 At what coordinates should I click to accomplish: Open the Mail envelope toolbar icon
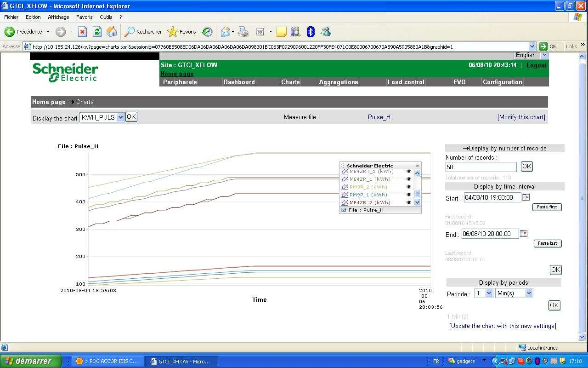(x=225, y=32)
